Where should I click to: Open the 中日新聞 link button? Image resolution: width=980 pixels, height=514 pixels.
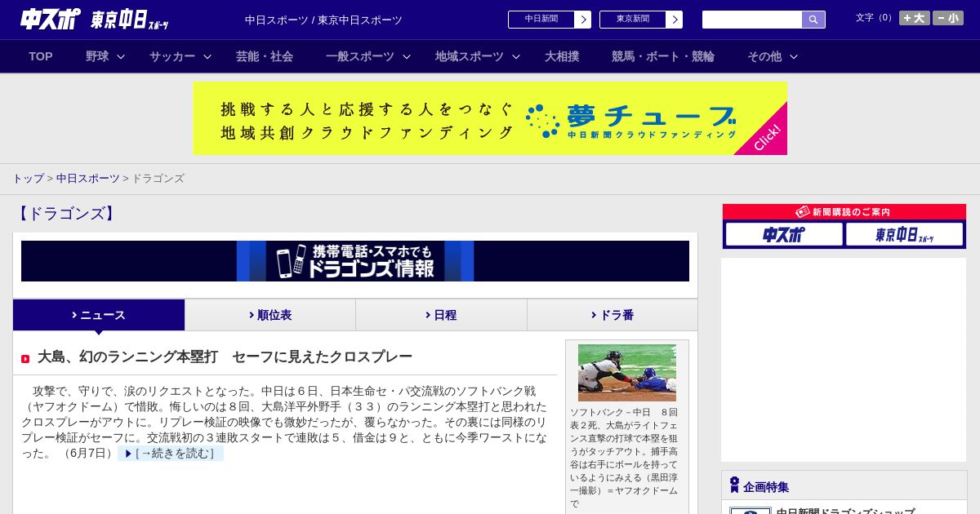click(541, 20)
